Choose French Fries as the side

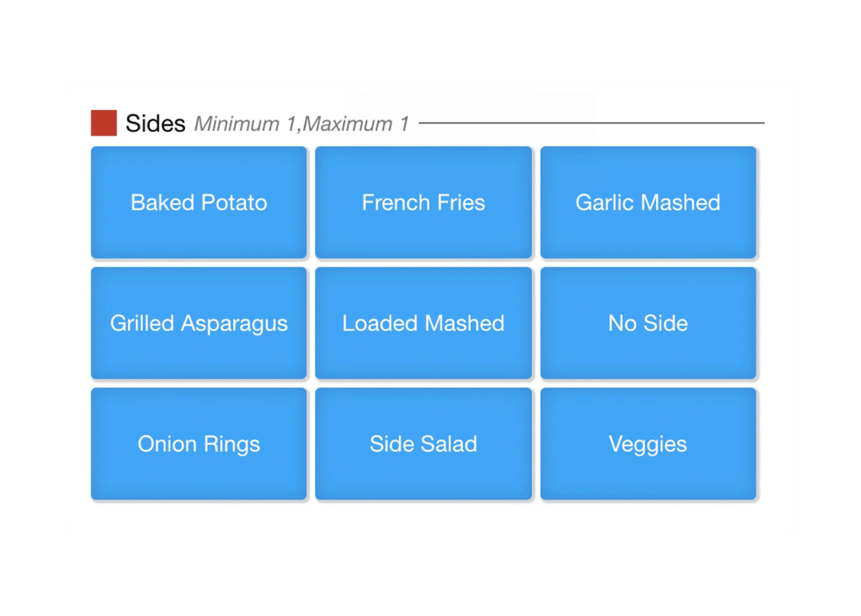coord(423,202)
